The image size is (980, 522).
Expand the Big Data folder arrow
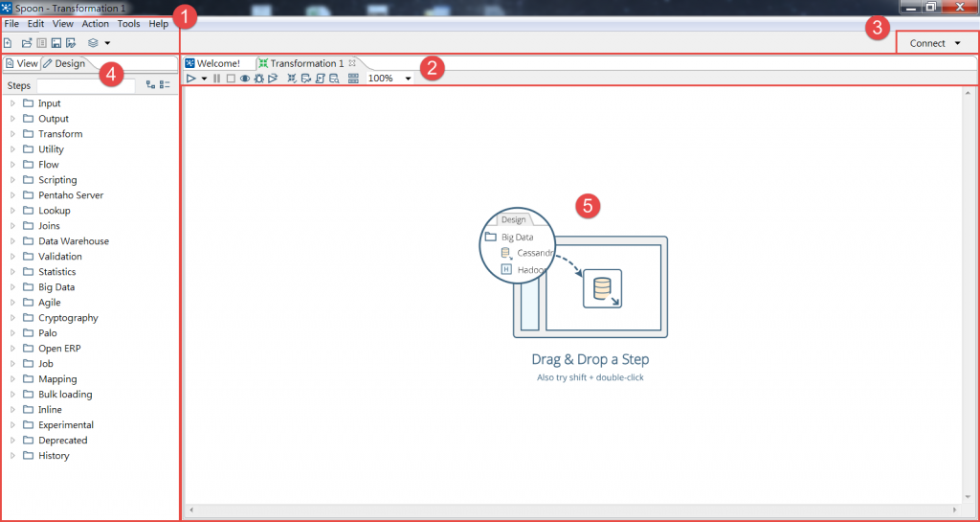click(x=12, y=287)
